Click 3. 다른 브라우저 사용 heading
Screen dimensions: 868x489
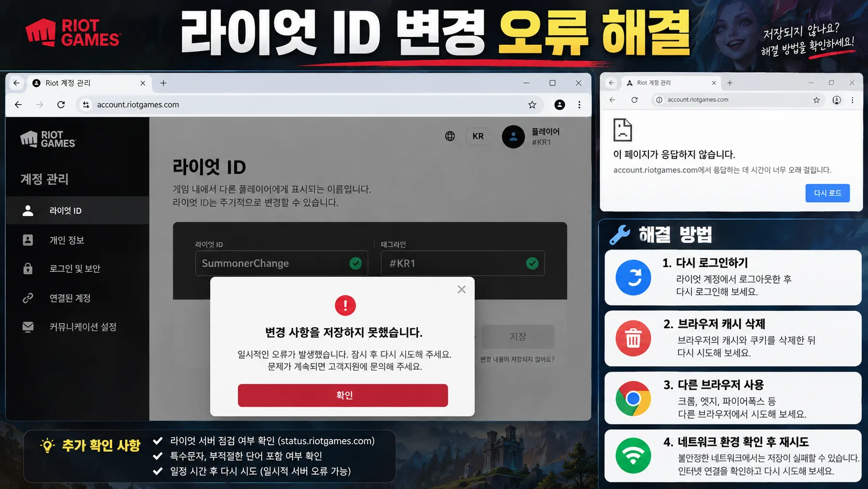[714, 385]
